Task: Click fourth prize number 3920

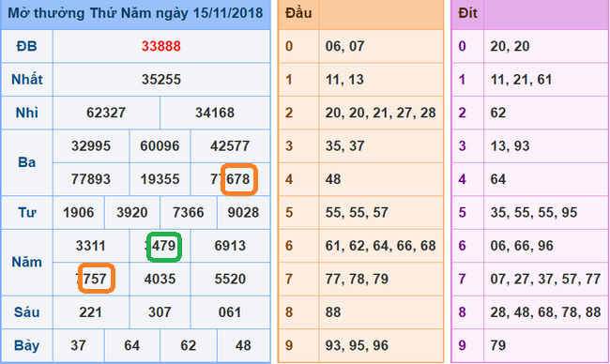Action: [132, 213]
